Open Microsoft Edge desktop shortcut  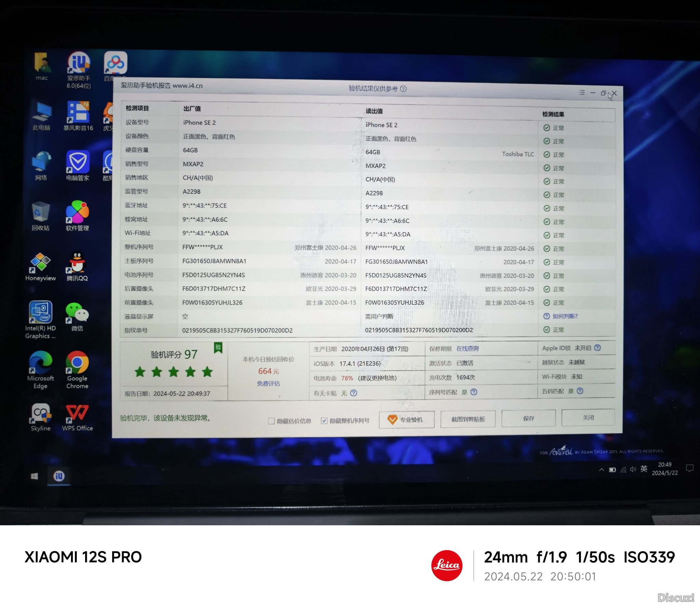[40, 370]
